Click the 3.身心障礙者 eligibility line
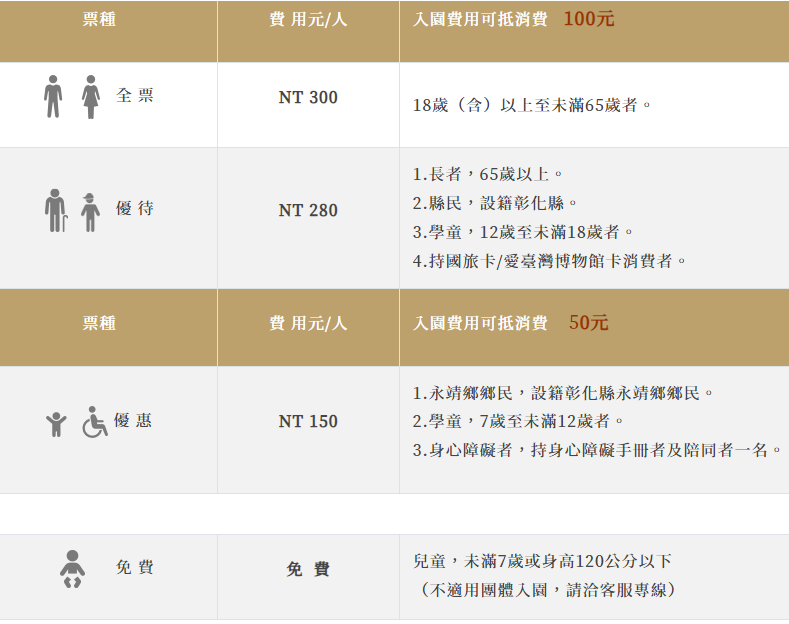The height and width of the screenshot is (624, 789). coord(597,450)
